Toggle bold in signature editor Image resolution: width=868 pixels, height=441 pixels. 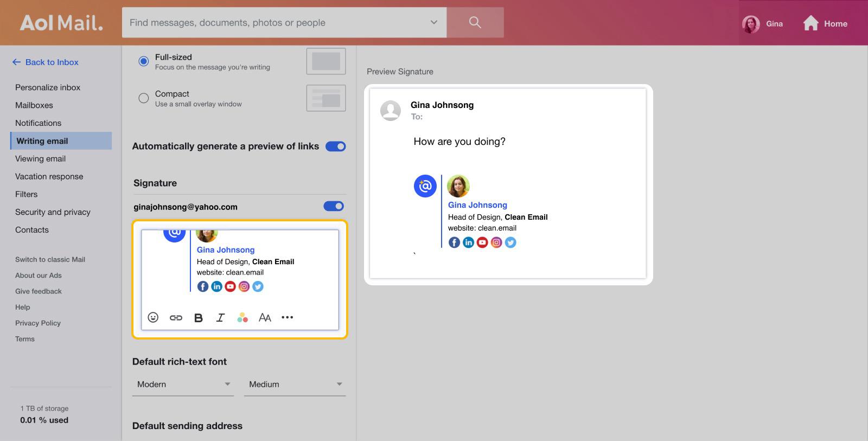[198, 318]
